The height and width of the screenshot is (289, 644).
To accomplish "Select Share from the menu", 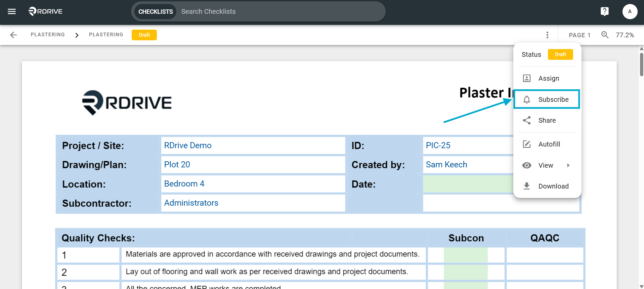I will (x=547, y=120).
